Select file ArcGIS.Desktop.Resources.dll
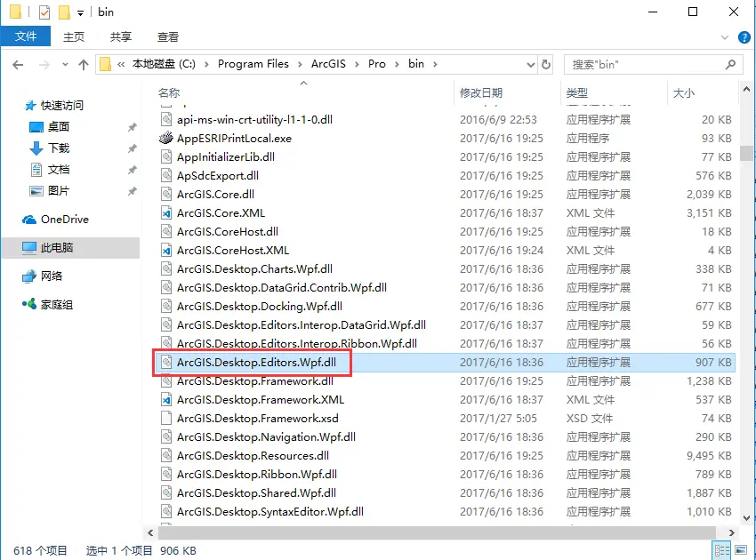The image size is (756, 560). tap(253, 455)
